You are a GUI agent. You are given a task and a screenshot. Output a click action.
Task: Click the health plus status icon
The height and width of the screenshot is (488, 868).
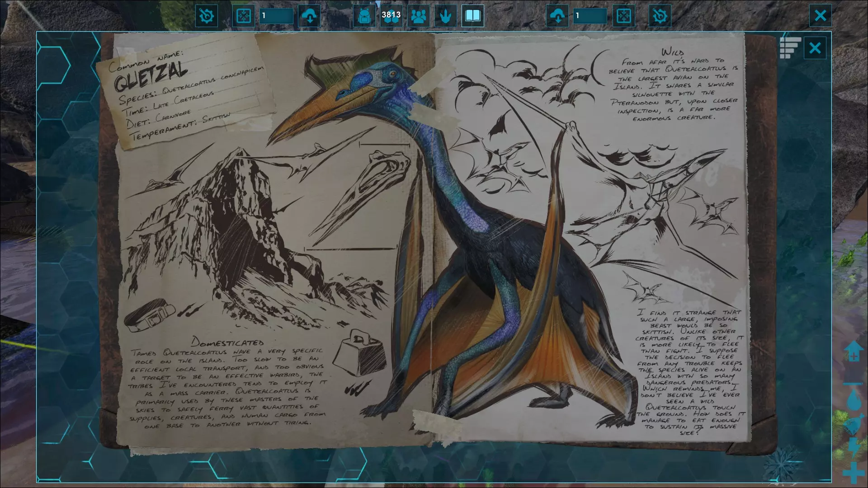(854, 473)
